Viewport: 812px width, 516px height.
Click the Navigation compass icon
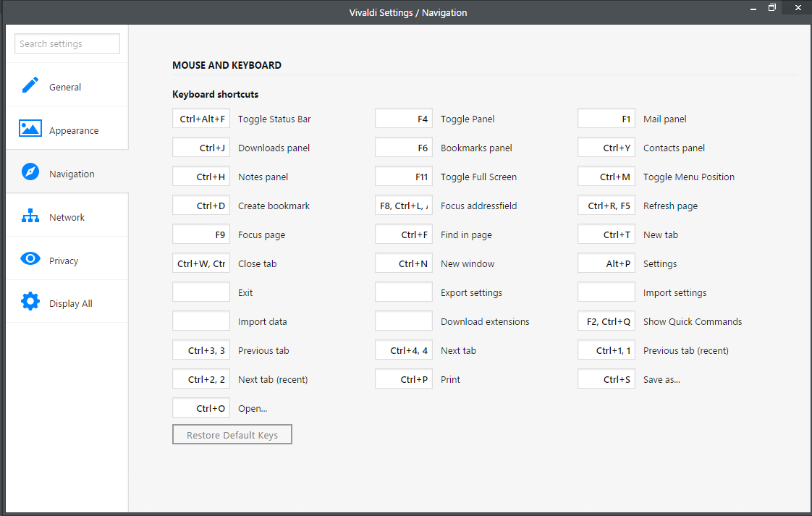(x=30, y=172)
